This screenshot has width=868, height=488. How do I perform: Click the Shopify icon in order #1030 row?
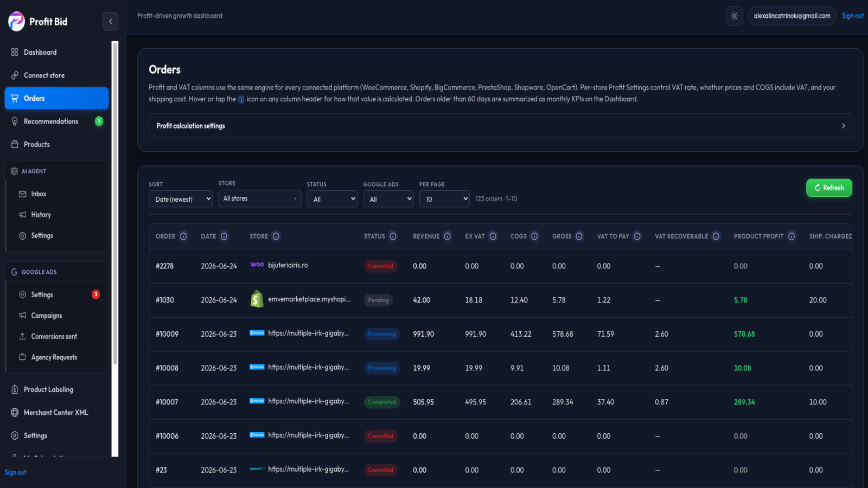257,299
